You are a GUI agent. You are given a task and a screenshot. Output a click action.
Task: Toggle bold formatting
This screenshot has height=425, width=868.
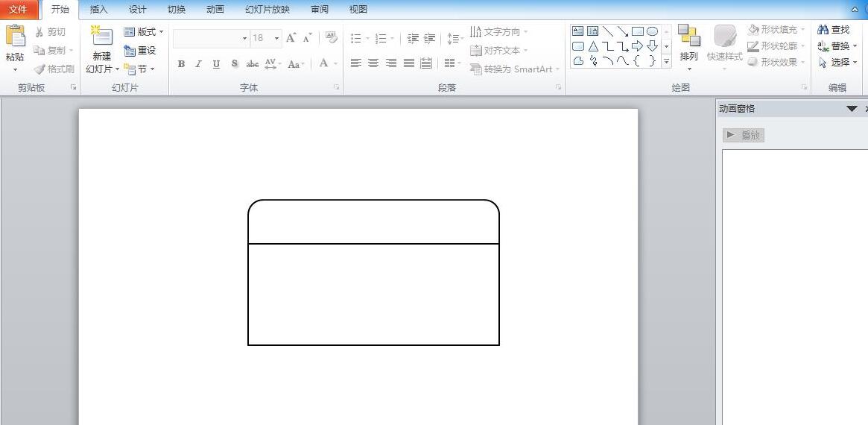pyautogui.click(x=181, y=64)
